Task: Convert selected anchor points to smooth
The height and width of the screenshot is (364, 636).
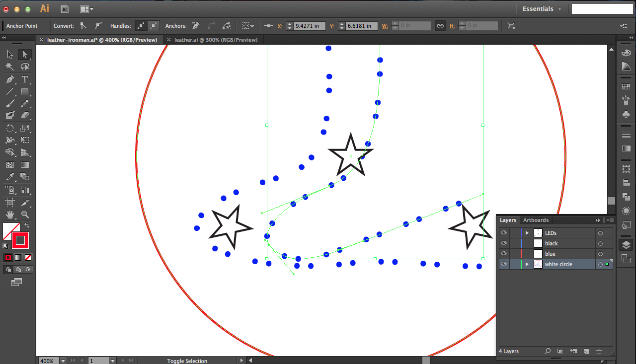Action: pyautogui.click(x=98, y=26)
